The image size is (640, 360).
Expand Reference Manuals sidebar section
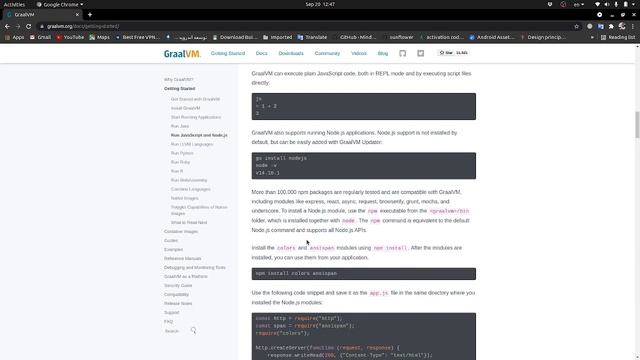point(182,258)
